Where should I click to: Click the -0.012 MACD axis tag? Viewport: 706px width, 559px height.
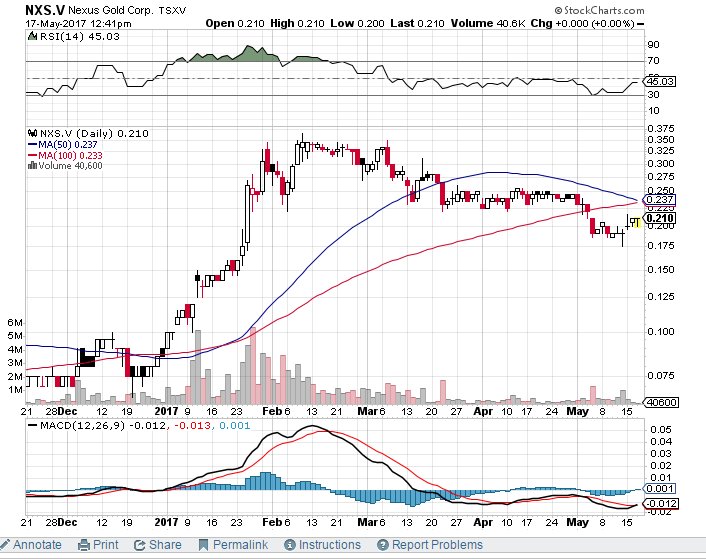point(661,503)
